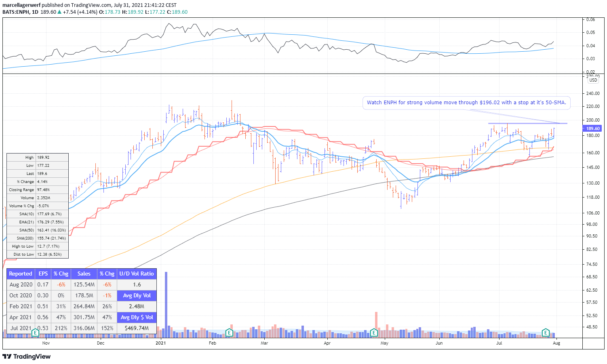Click the '152%' sales change value
This screenshot has width=607, height=364.
pos(107,328)
